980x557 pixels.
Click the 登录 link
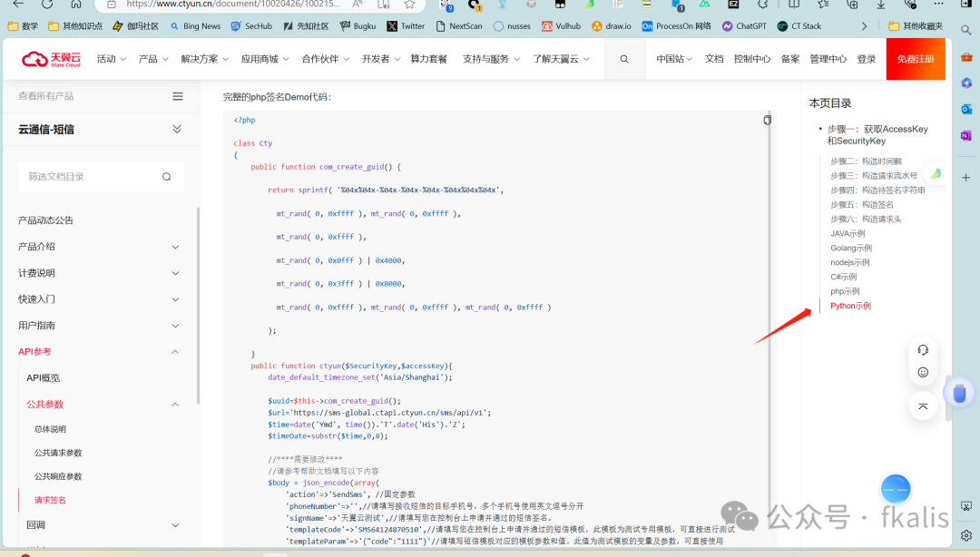point(867,59)
